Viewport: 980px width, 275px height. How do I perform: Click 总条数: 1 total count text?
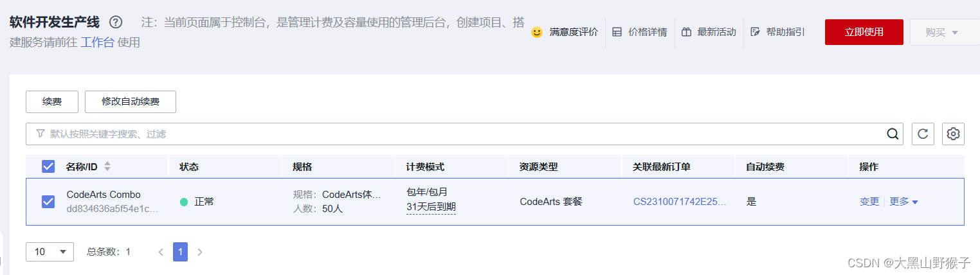point(109,252)
